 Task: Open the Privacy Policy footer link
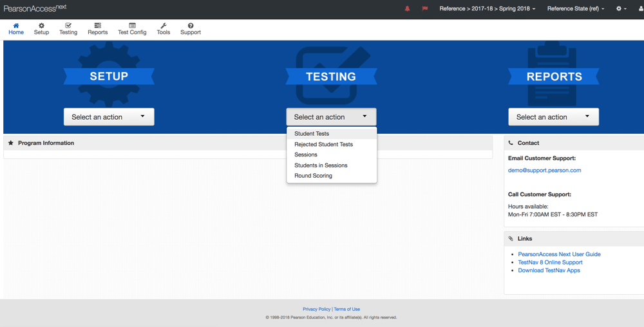coord(316,310)
